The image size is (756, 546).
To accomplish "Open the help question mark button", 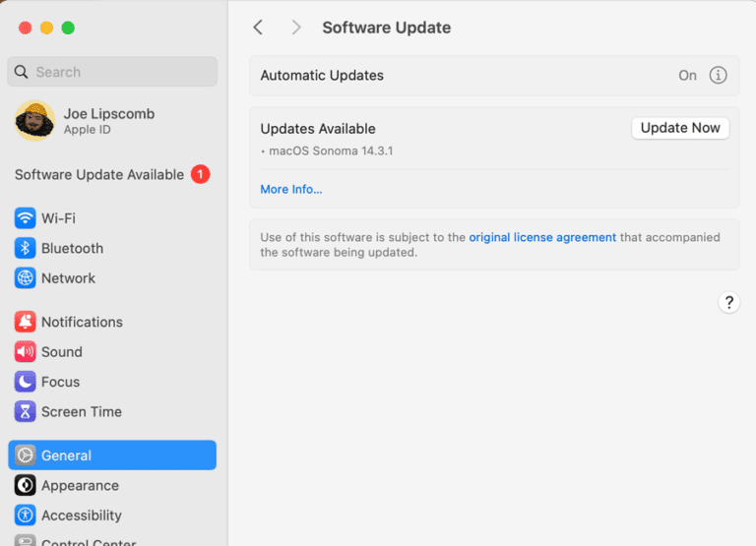I will pyautogui.click(x=729, y=302).
